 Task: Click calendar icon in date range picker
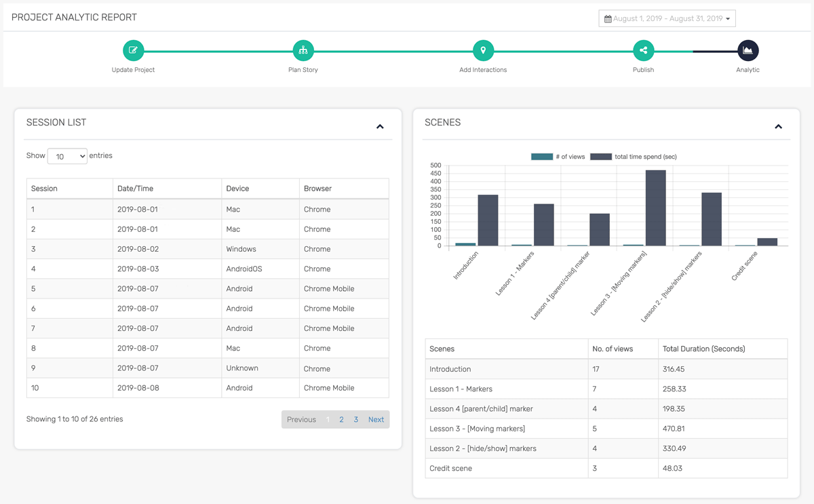click(608, 19)
